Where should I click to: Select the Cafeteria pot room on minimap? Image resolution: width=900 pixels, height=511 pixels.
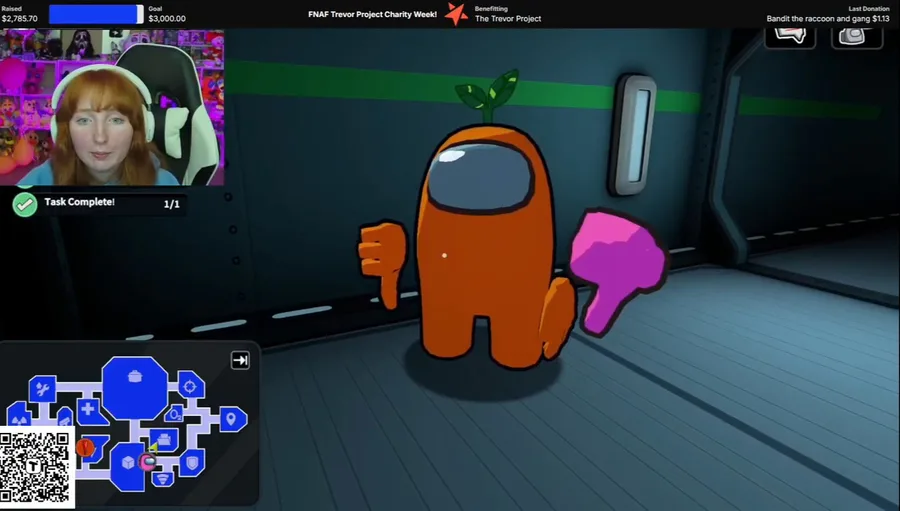click(x=135, y=387)
